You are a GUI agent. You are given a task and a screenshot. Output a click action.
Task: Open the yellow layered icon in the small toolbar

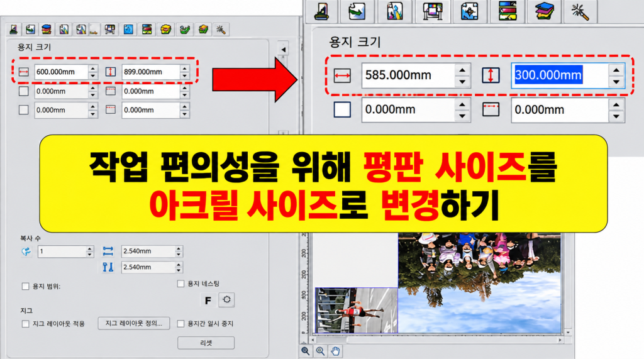[x=166, y=30]
